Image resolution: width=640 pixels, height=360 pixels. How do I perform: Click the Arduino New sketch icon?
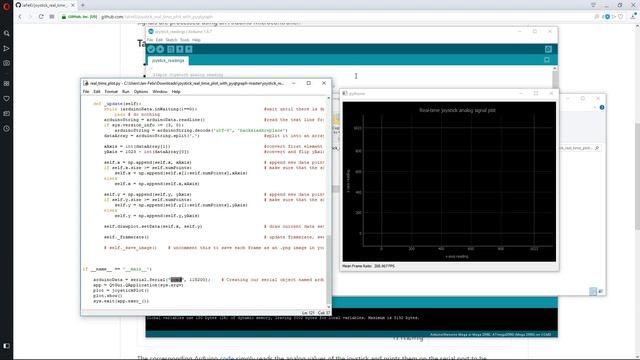[171, 49]
